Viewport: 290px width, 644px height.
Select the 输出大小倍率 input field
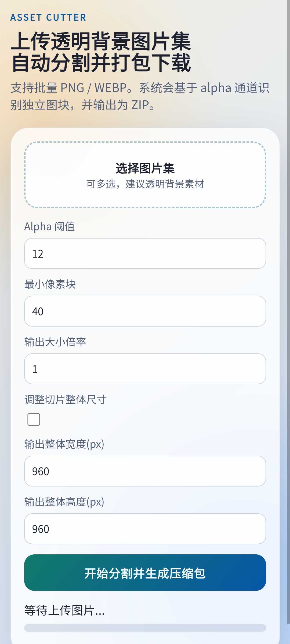point(145,369)
